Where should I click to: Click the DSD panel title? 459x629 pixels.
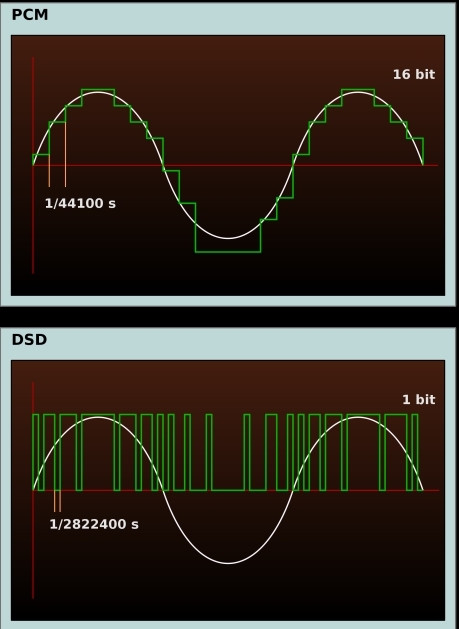tap(29, 340)
